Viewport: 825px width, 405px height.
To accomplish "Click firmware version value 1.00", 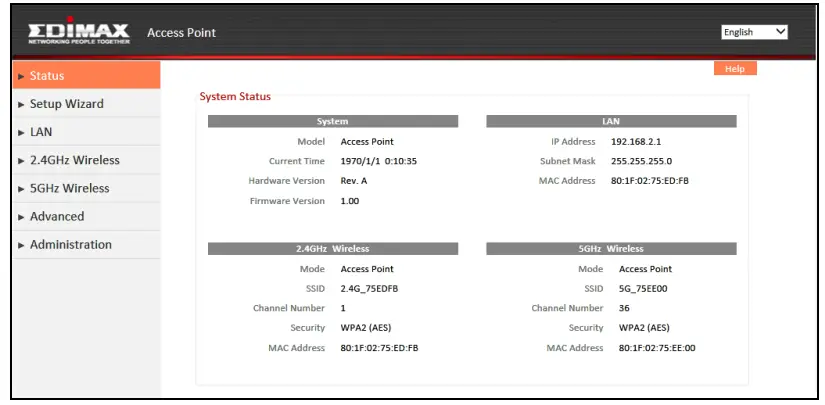I will coord(349,201).
